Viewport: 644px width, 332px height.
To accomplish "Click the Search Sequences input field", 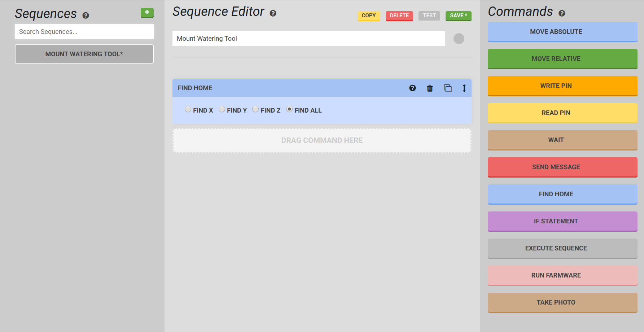I will (84, 31).
